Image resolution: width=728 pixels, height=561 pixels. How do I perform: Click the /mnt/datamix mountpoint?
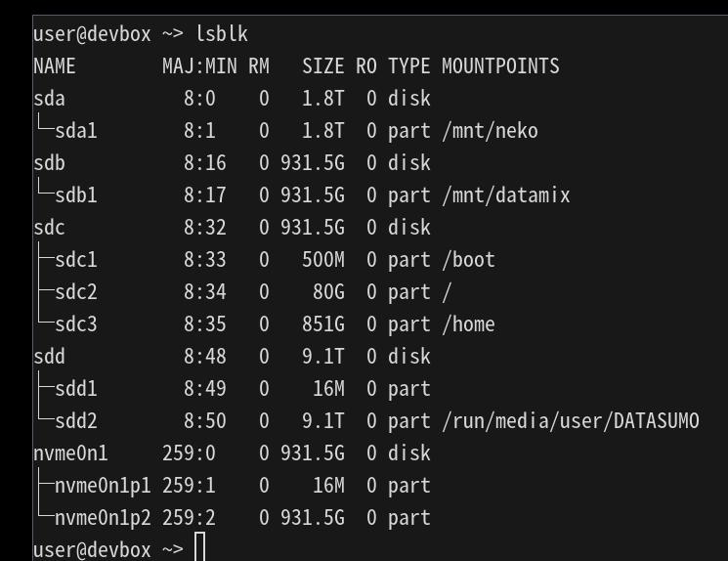click(506, 195)
